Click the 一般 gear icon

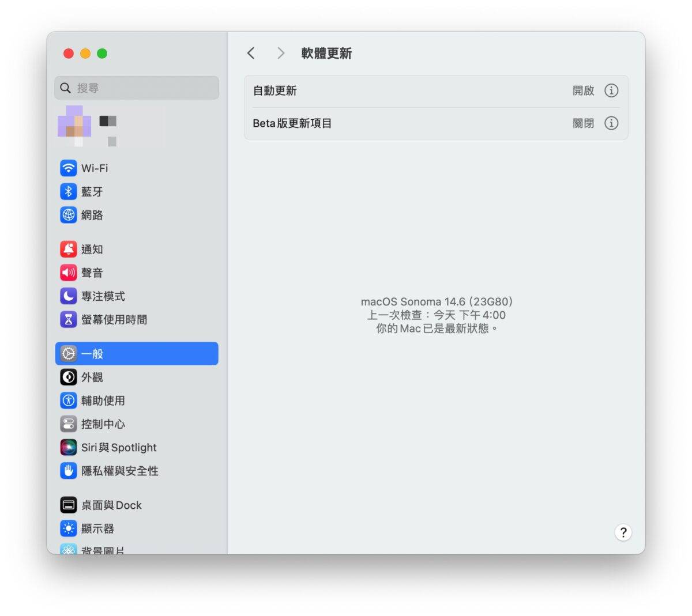[69, 354]
